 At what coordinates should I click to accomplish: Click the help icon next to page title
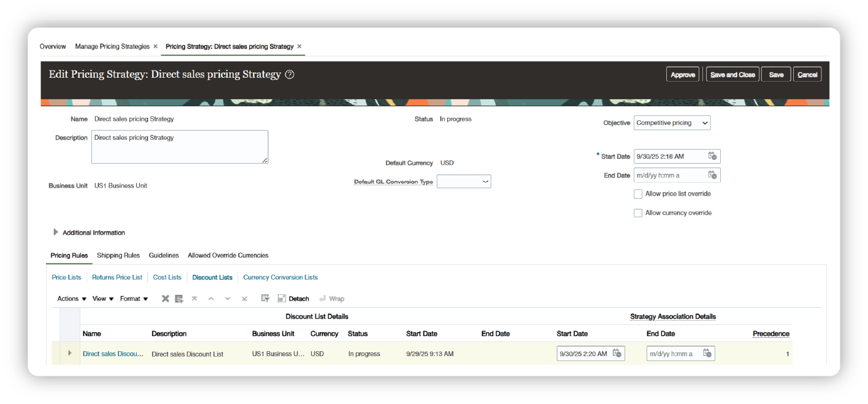(x=288, y=74)
